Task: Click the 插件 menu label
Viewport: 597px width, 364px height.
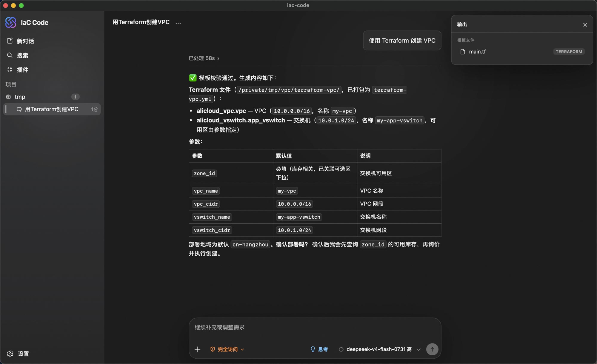Action: 22,70
